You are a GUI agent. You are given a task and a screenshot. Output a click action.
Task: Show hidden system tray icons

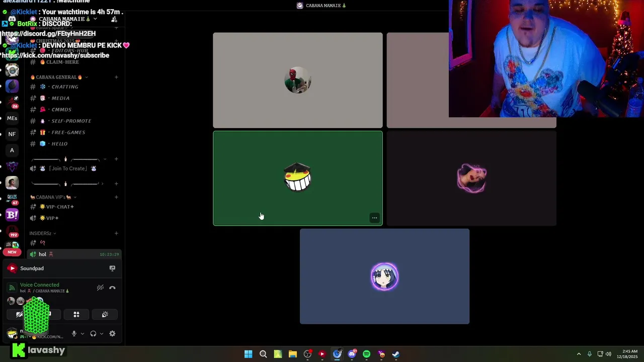point(579,354)
